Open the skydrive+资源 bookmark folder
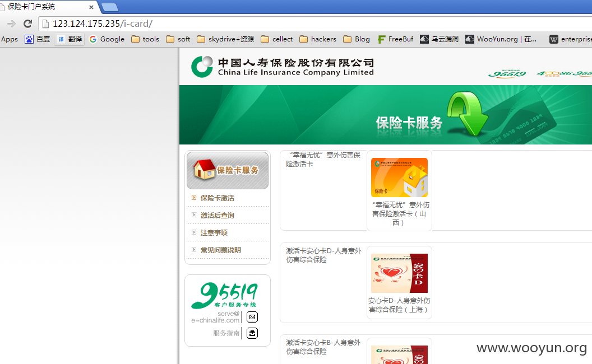 point(225,39)
